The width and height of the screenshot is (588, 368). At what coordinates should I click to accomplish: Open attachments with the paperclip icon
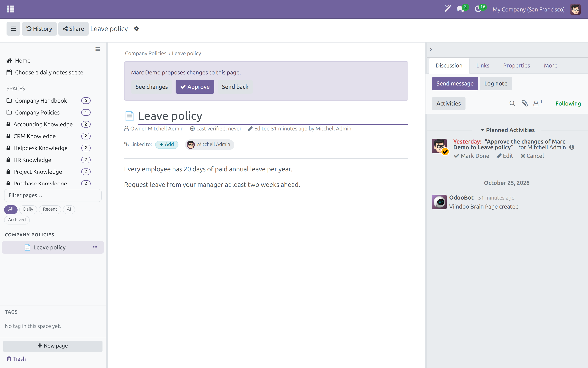click(525, 103)
